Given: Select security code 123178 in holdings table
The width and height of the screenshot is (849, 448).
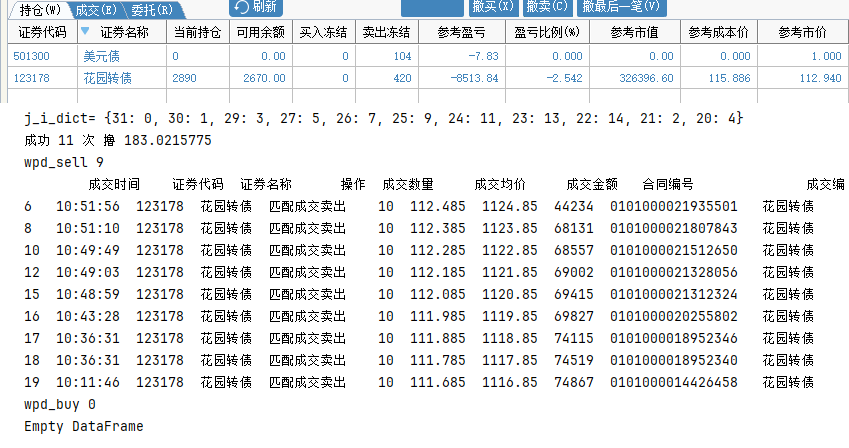Looking at the screenshot, I should [x=31, y=78].
